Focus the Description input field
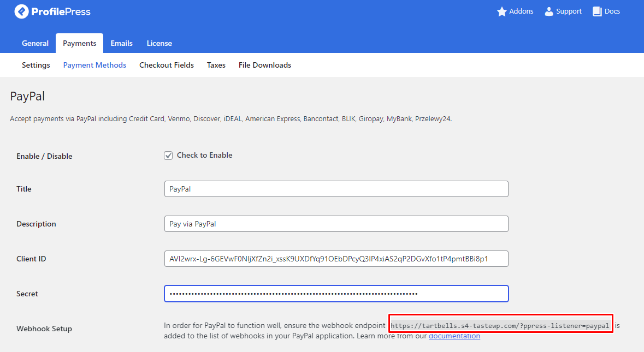Viewport: 644px width, 352px height. tap(336, 224)
